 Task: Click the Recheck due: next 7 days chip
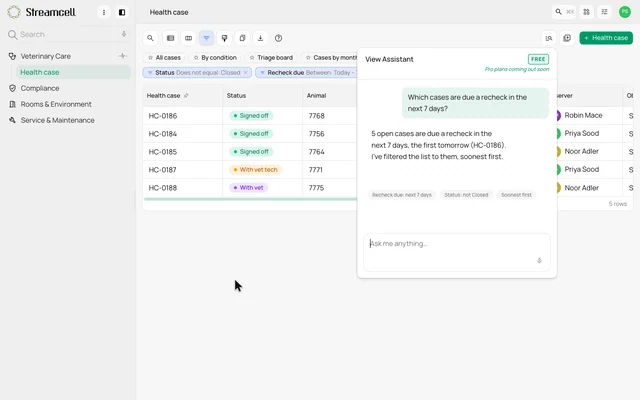(x=402, y=195)
